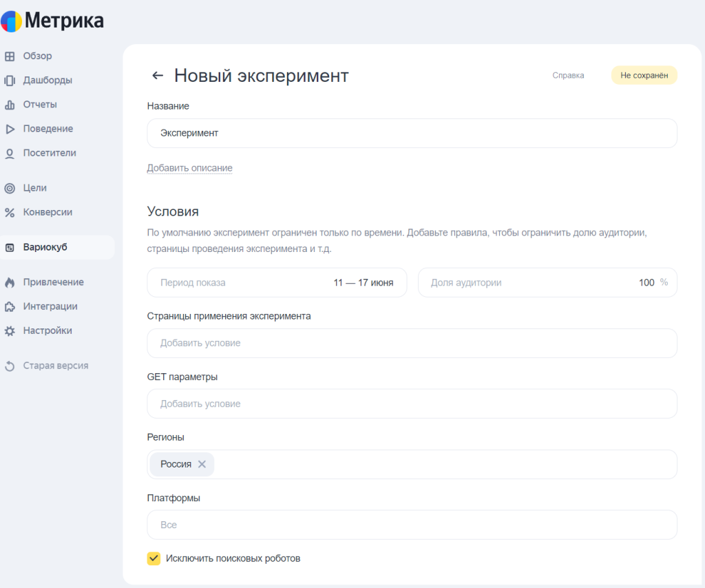Open the Интеграции section
The width and height of the screenshot is (705, 588).
(50, 306)
